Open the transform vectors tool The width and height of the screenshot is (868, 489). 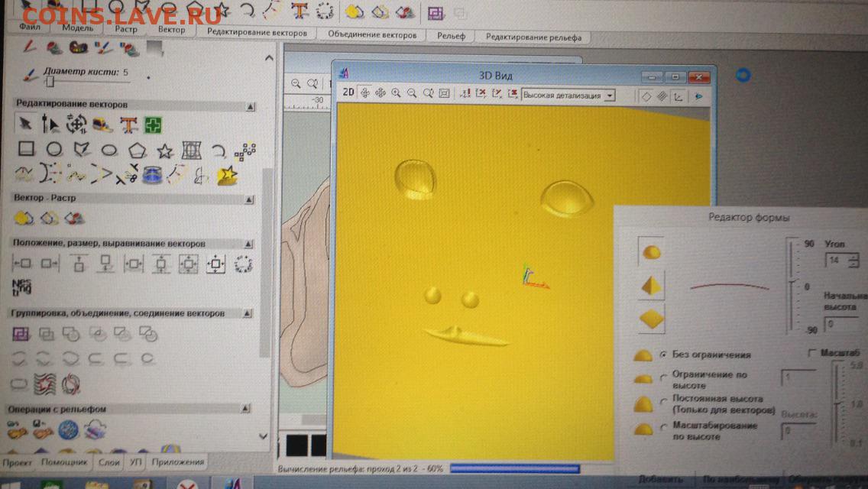tap(76, 124)
